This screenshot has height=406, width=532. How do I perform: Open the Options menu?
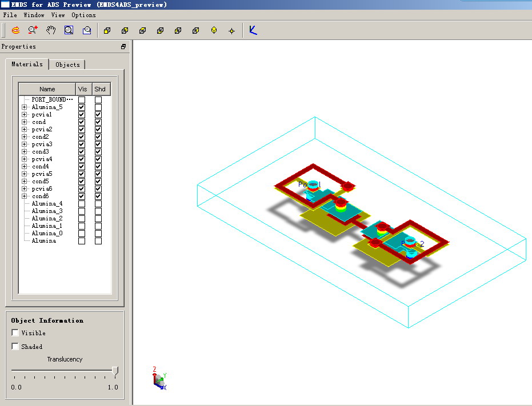point(83,15)
